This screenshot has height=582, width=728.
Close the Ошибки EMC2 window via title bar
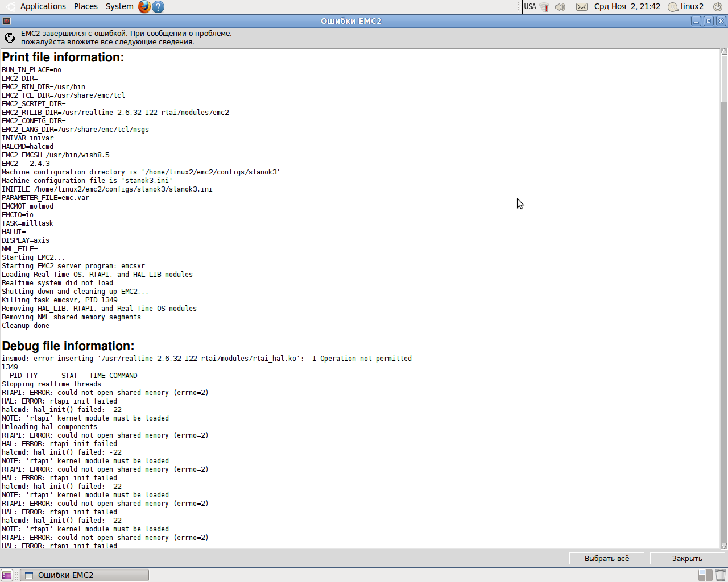(x=721, y=21)
